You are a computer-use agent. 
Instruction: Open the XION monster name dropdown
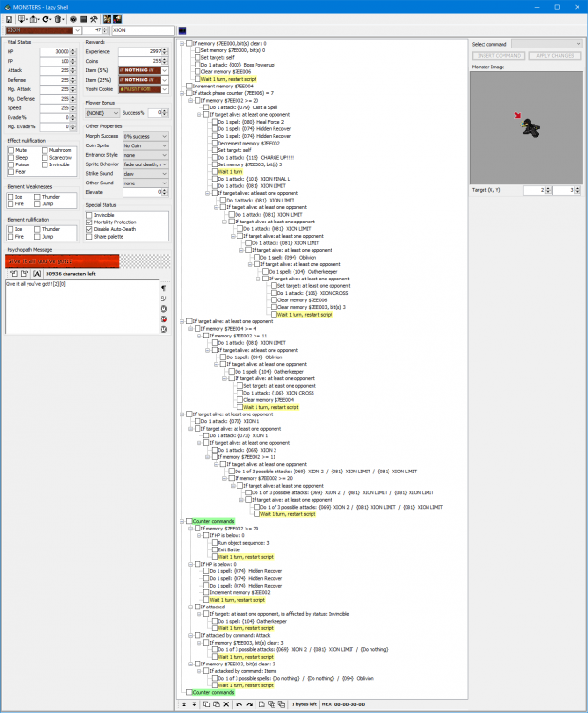pos(77,30)
